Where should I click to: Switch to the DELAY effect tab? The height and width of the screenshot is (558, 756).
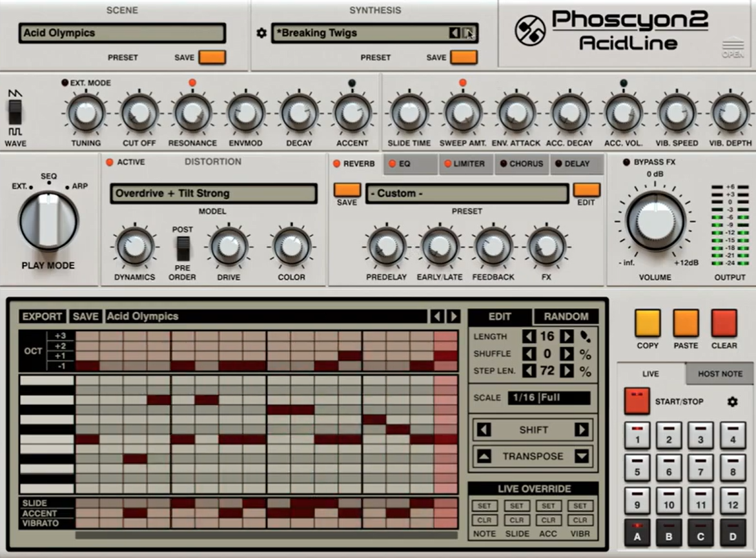pos(577,164)
